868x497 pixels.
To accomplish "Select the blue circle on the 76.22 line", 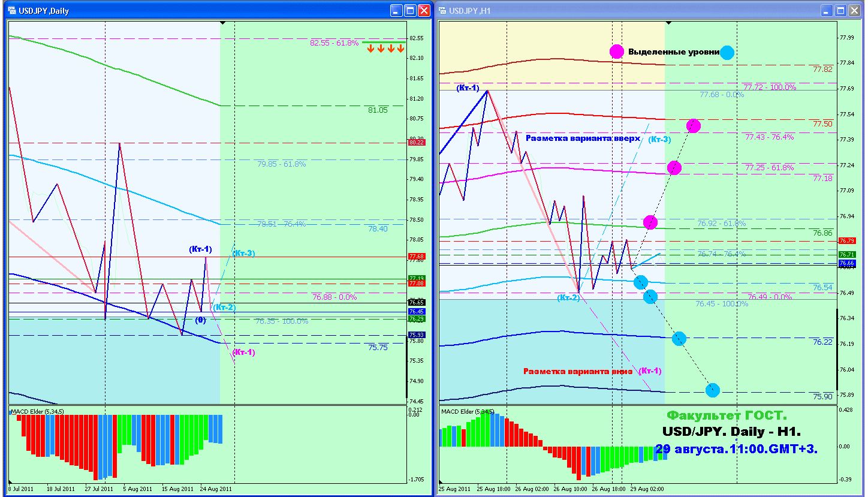I will click(679, 339).
